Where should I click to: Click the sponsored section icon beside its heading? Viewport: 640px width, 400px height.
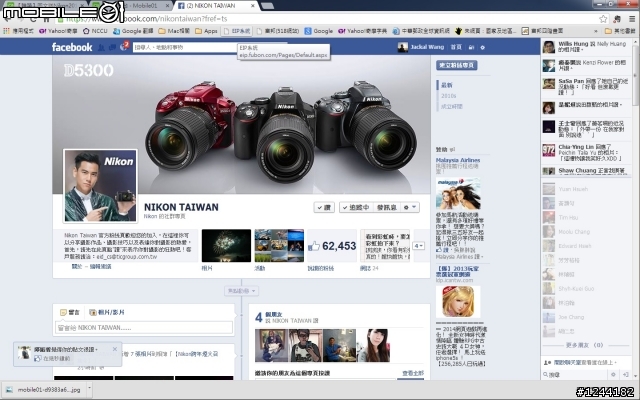[452, 149]
